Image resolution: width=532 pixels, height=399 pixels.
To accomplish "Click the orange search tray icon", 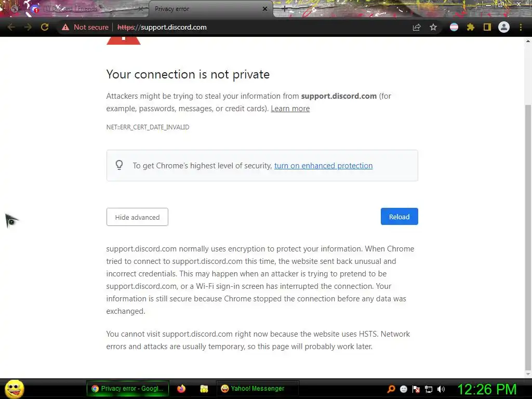I will click(391, 389).
